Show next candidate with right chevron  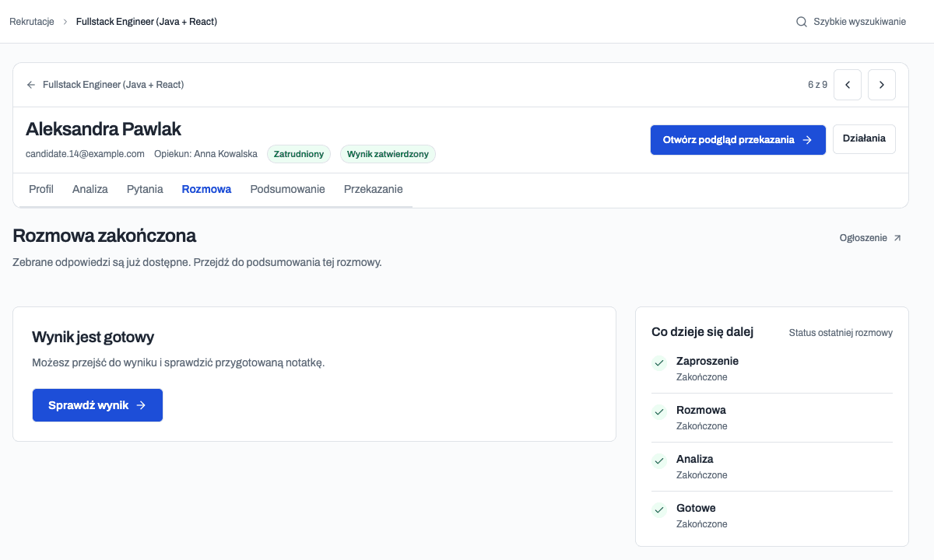882,85
